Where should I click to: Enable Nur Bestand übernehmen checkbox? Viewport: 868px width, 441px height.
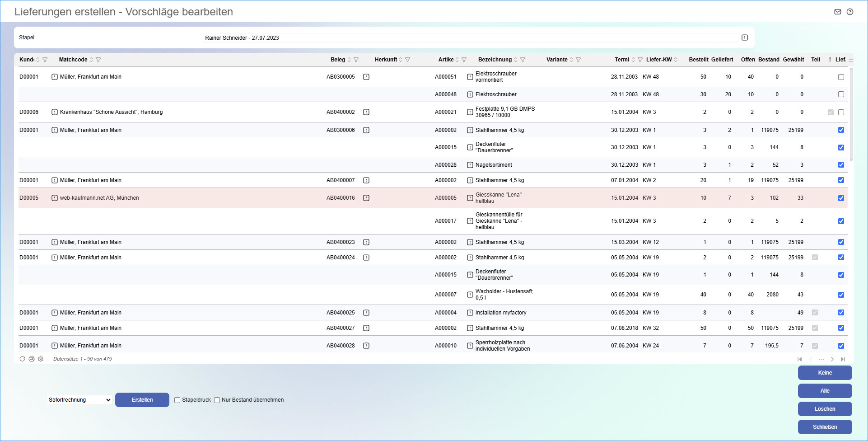pos(217,400)
